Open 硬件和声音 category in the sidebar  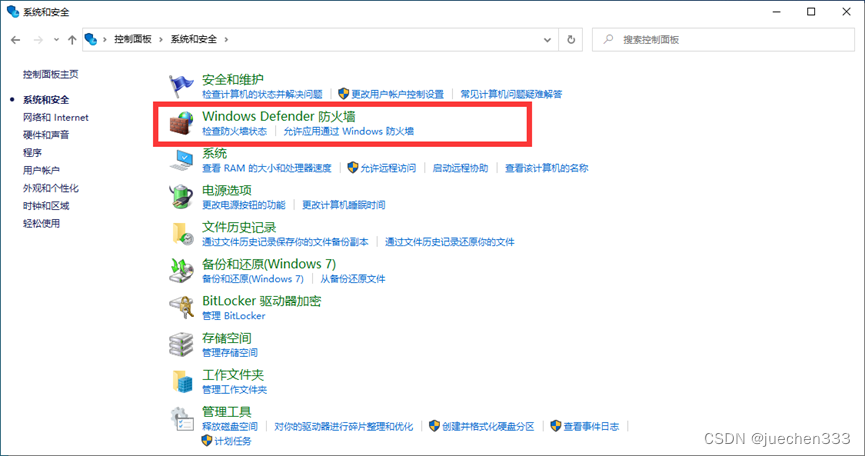(46, 135)
